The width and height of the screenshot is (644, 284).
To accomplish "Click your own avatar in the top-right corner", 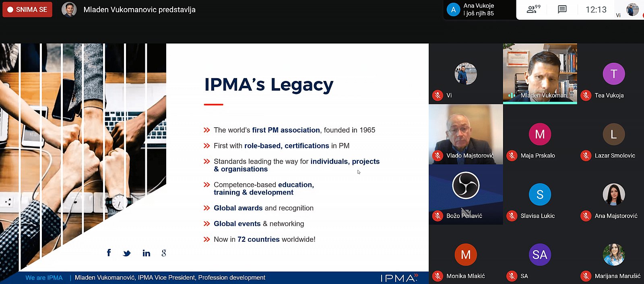I will point(632,9).
